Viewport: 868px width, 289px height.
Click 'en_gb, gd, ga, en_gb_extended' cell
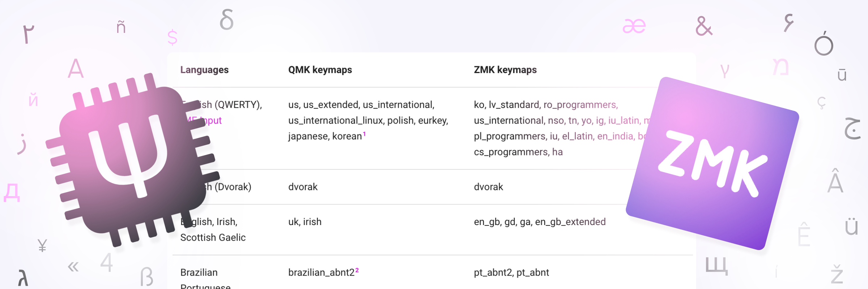(540, 222)
